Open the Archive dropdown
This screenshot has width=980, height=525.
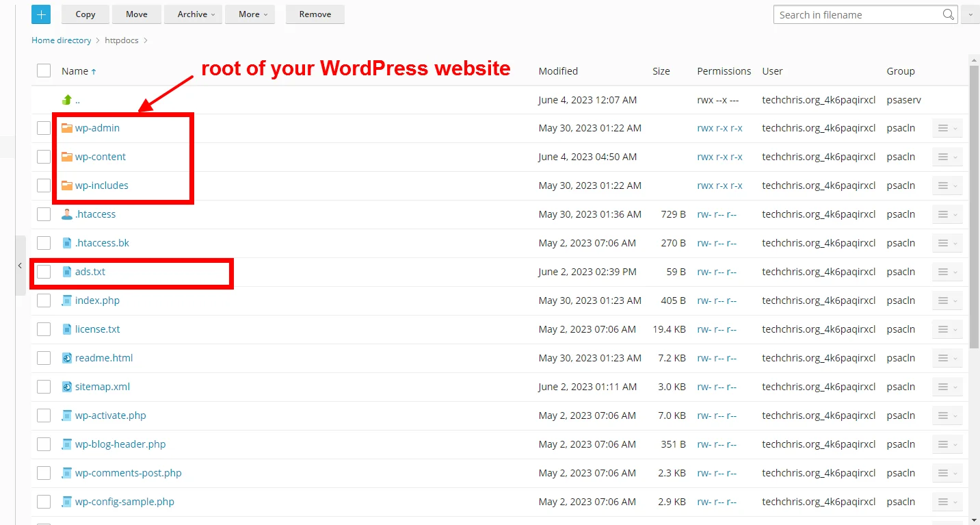click(x=196, y=14)
